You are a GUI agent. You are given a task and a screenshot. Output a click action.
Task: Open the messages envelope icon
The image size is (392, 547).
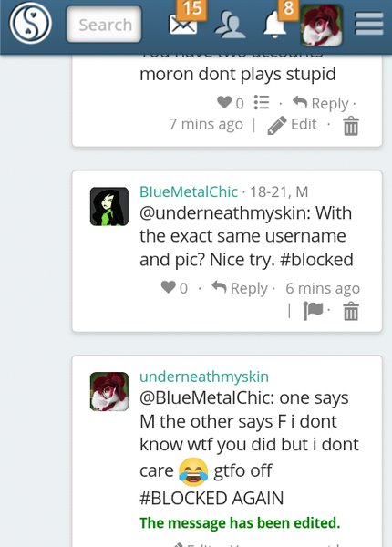coord(182,25)
